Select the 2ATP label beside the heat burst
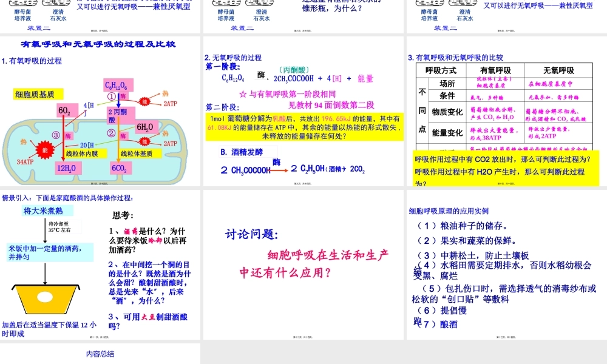Screen dimensions: 607x364 [x=172, y=103]
